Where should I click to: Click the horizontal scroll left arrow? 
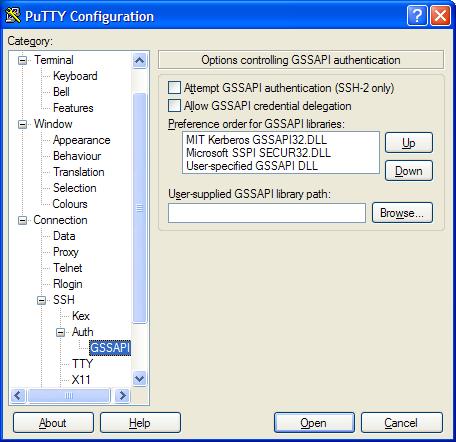tap(18, 396)
